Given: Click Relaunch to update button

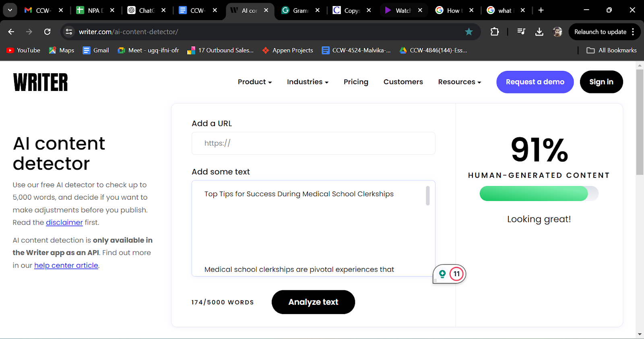Looking at the screenshot, I should [x=600, y=32].
